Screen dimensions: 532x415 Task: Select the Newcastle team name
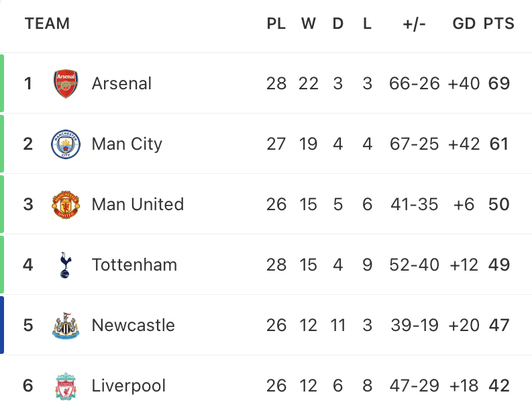(x=134, y=325)
